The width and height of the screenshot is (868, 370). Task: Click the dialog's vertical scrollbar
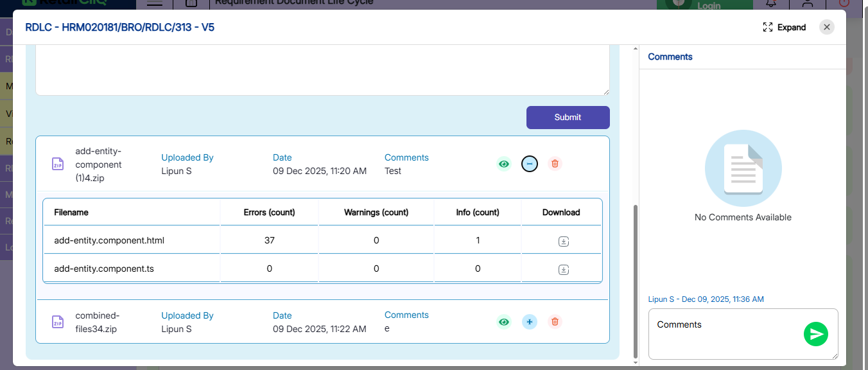tap(636, 283)
